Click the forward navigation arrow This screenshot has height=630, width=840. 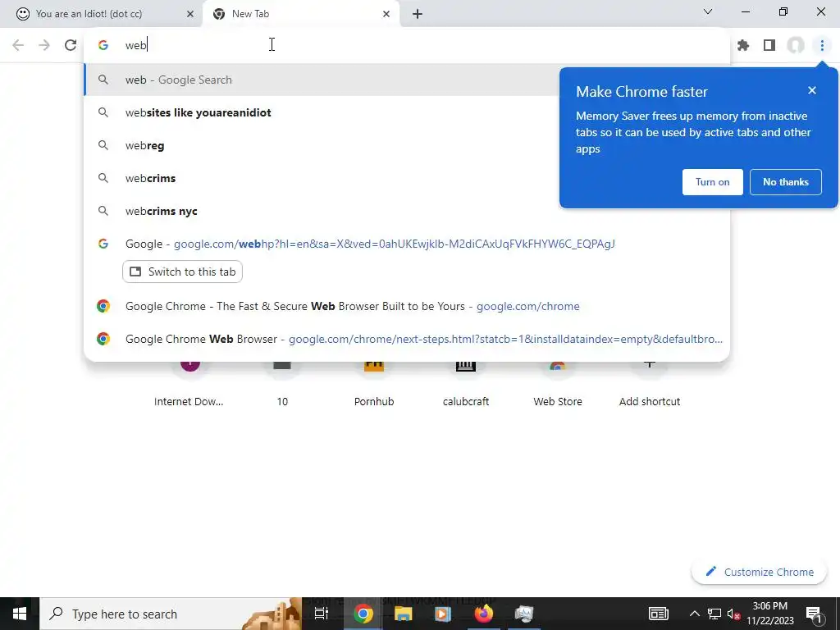[x=44, y=46]
